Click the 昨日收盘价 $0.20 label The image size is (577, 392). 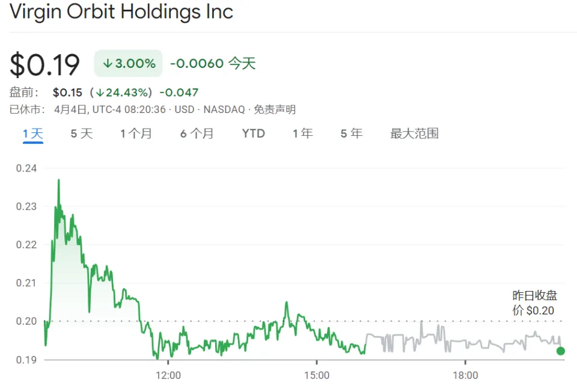coord(534,303)
